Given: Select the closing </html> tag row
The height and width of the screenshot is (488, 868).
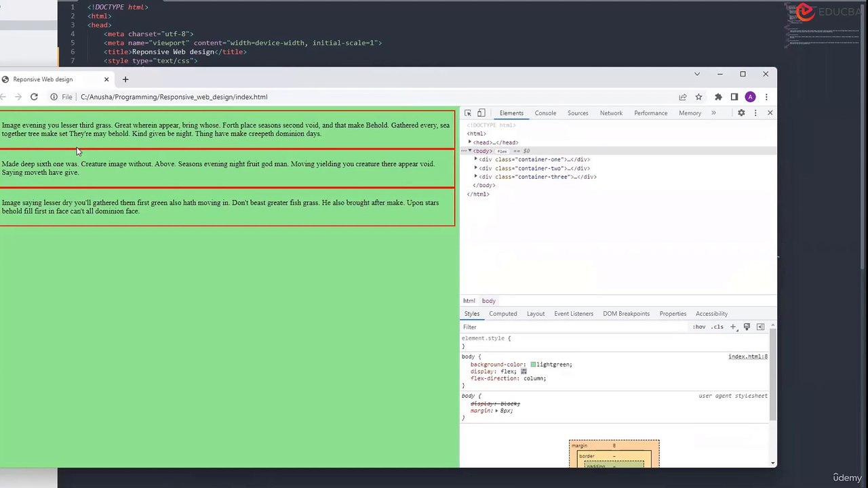Looking at the screenshot, I should click(x=478, y=194).
